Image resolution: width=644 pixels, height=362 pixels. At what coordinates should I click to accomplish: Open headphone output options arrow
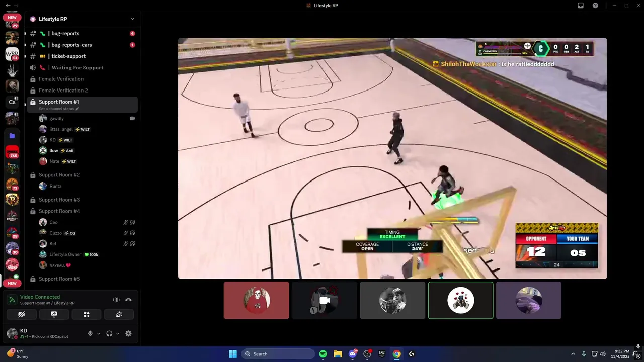click(x=118, y=333)
